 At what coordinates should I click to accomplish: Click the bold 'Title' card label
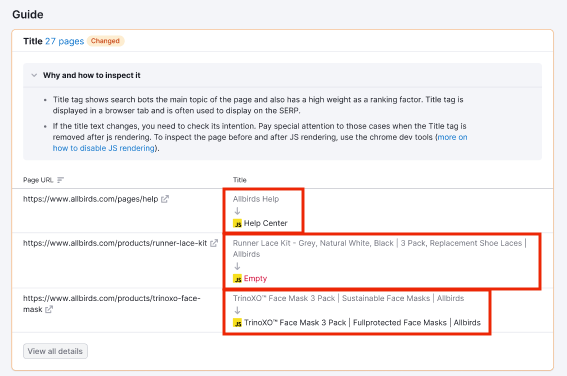pos(33,41)
